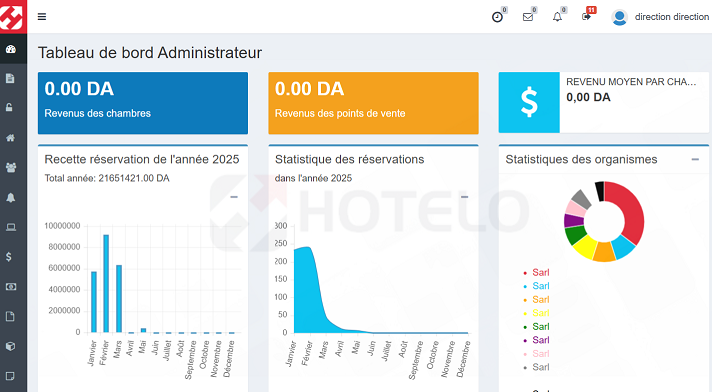
Task: Click the orange donut chart segment
Action: coord(604,252)
